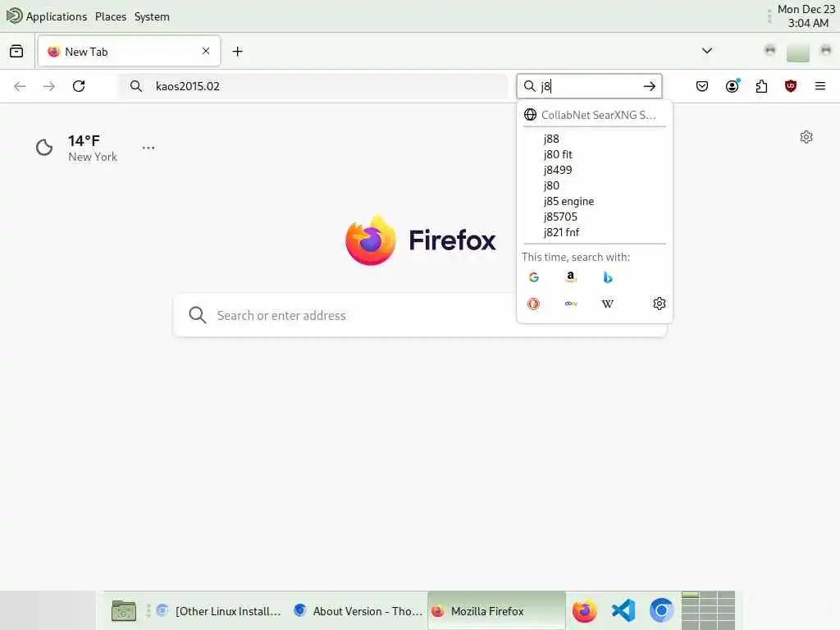Choose the j85 engine suggestion
840x630 pixels.
pyautogui.click(x=594, y=201)
